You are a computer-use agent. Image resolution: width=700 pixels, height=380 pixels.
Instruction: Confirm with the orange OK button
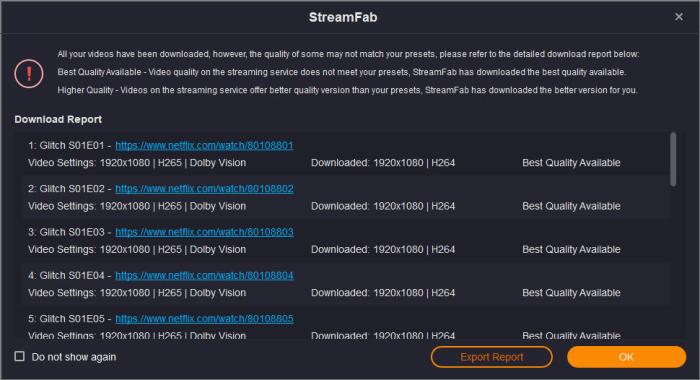pyautogui.click(x=626, y=357)
